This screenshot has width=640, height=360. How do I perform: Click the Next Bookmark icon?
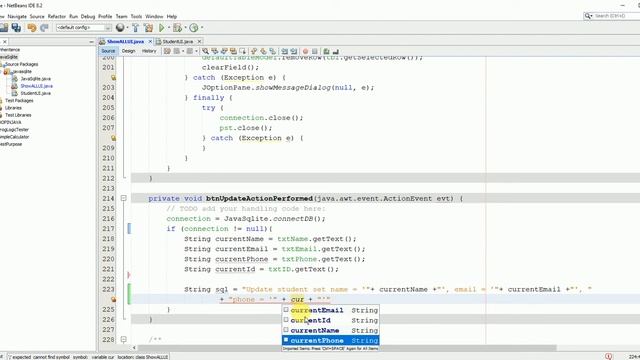pyautogui.click(x=263, y=51)
